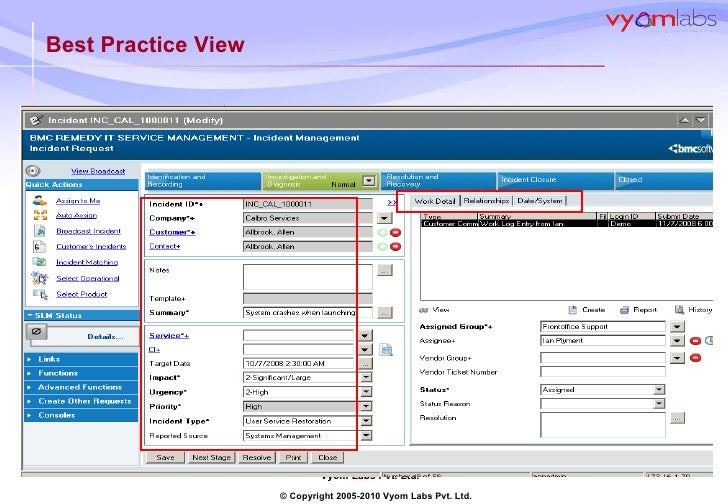Click the Broadcast Incident icon
The width and height of the screenshot is (728, 504).
(40, 231)
